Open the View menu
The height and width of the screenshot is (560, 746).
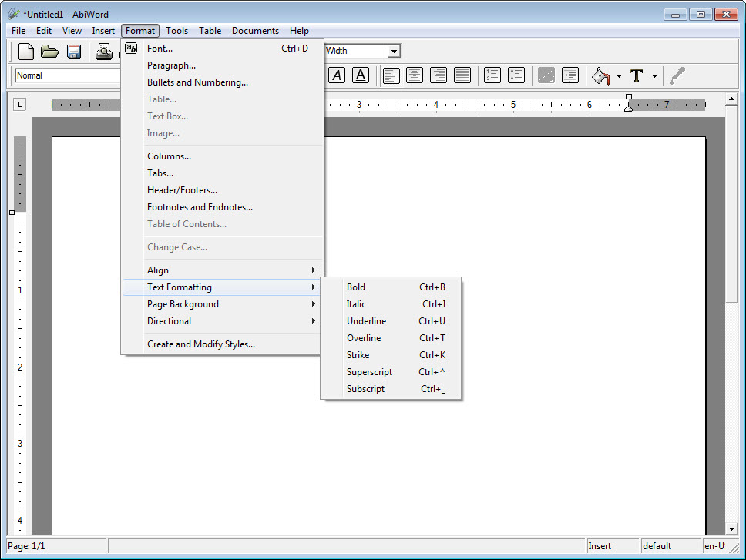(72, 31)
